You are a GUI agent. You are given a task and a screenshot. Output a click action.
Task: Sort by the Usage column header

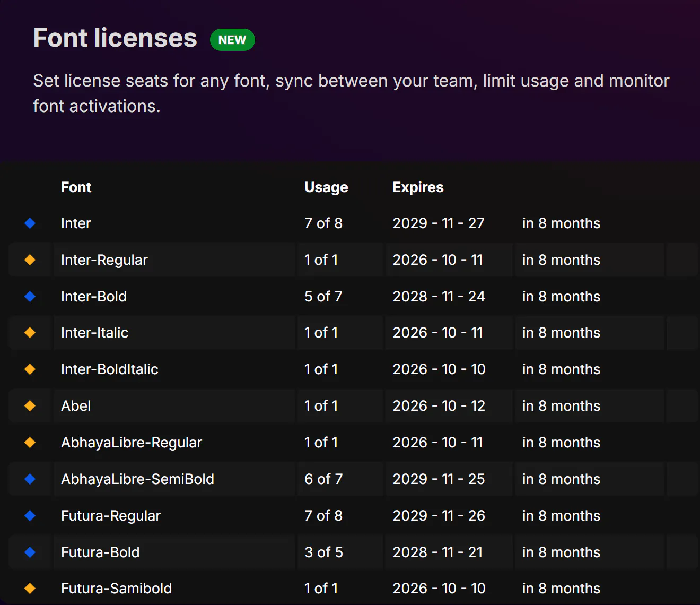(x=326, y=187)
